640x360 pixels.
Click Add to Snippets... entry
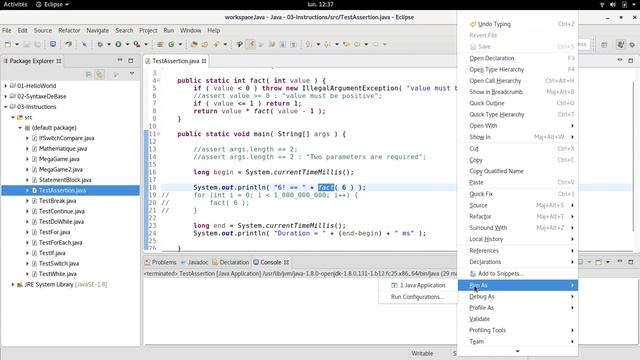[x=518, y=273]
